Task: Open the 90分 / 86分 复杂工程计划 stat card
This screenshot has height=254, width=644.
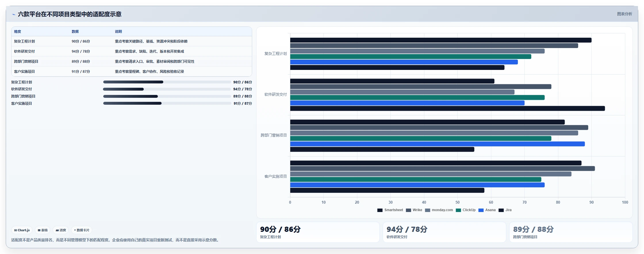Action: click(318, 232)
